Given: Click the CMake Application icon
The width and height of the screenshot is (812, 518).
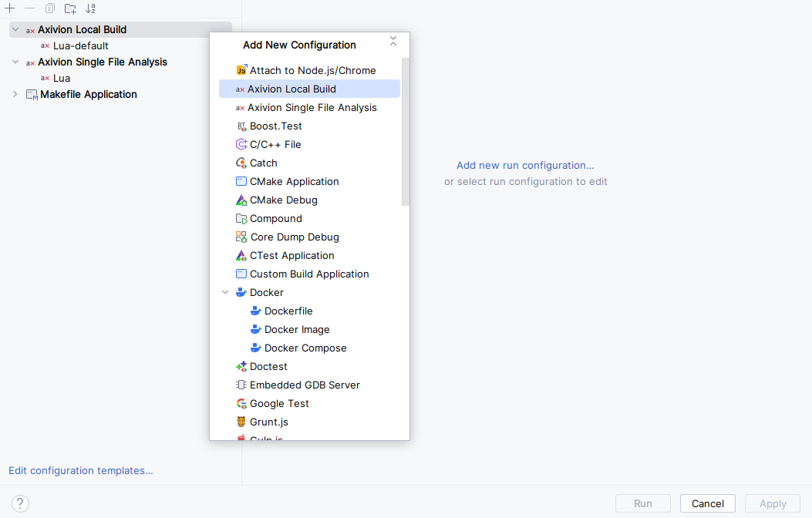Looking at the screenshot, I should 241,182.
